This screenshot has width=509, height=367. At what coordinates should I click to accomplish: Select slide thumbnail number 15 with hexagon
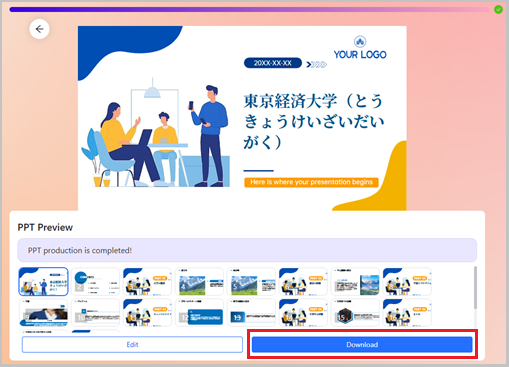coord(355,313)
